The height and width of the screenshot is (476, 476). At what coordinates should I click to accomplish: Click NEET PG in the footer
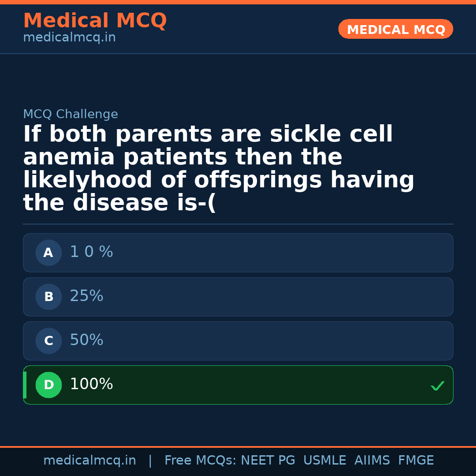[268, 461]
